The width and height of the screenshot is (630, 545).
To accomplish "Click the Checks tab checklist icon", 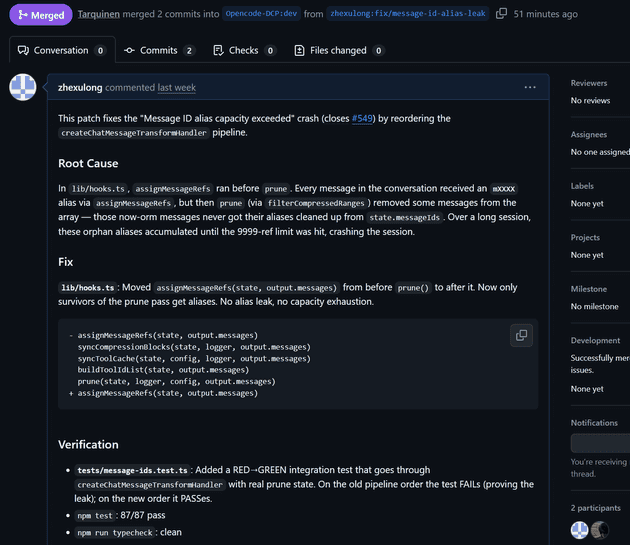I will (218, 50).
